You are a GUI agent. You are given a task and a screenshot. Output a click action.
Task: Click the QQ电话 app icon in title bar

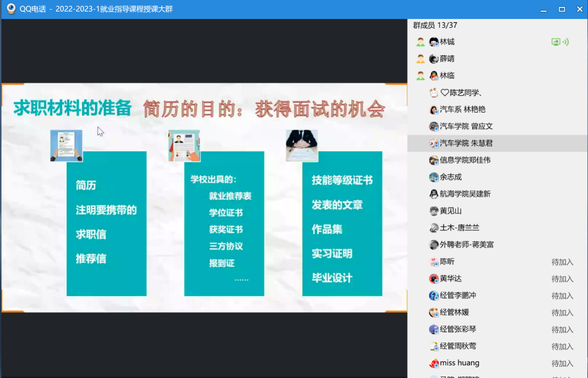coord(11,9)
